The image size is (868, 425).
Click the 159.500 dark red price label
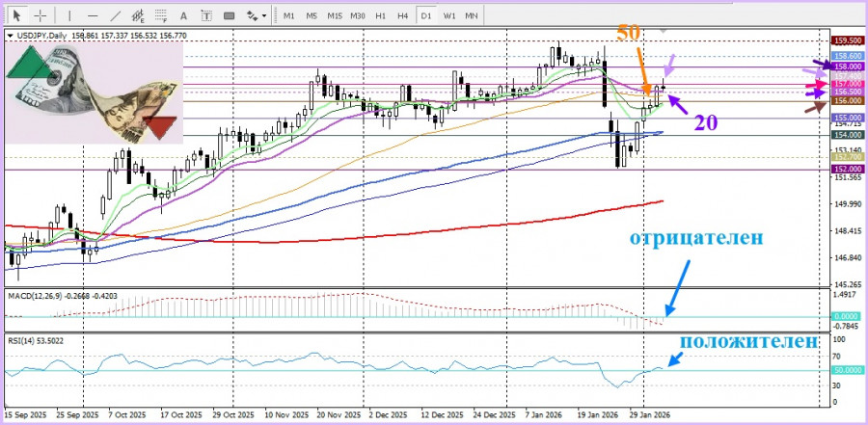(x=847, y=41)
